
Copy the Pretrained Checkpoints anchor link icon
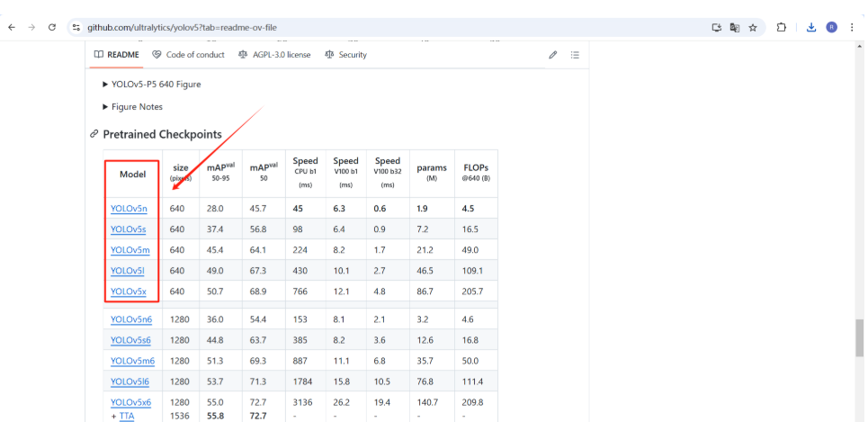click(x=94, y=134)
